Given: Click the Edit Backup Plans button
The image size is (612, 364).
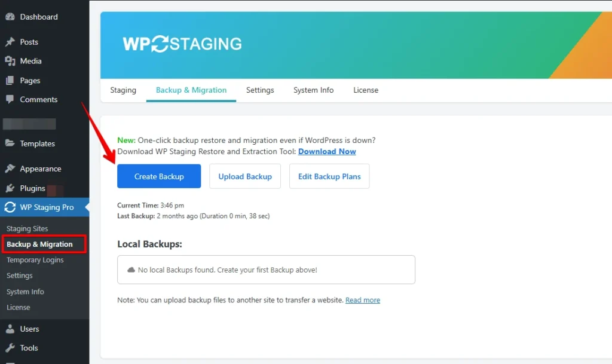Looking at the screenshot, I should 329,176.
